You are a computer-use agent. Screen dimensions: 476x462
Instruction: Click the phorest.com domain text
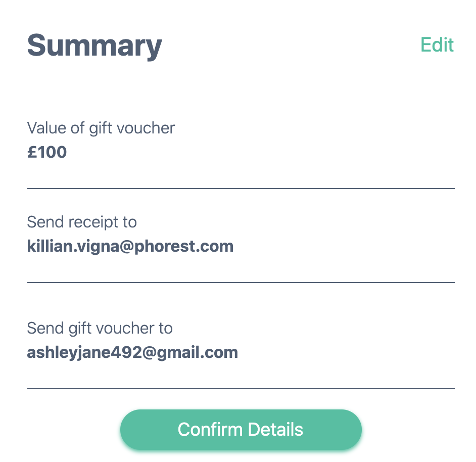point(184,246)
